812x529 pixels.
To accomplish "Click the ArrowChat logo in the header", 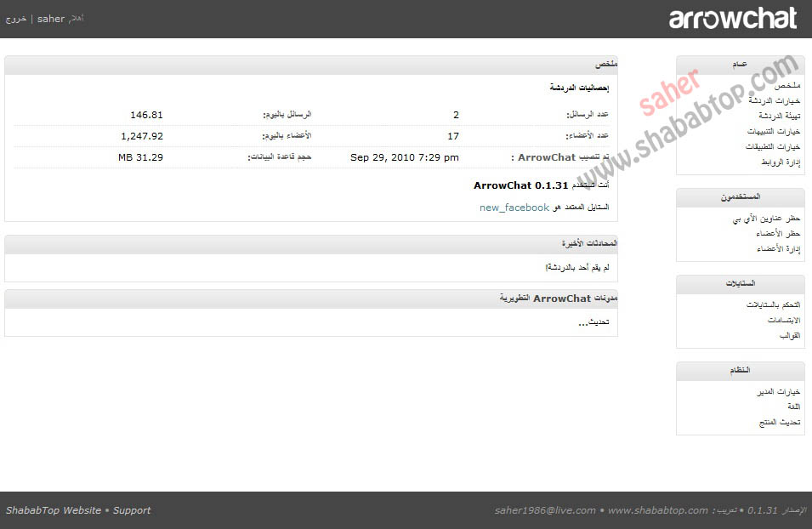I will click(733, 19).
